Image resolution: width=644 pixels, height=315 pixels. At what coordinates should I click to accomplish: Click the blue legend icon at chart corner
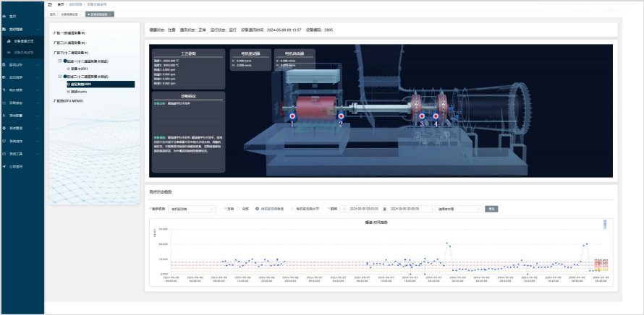(605, 223)
